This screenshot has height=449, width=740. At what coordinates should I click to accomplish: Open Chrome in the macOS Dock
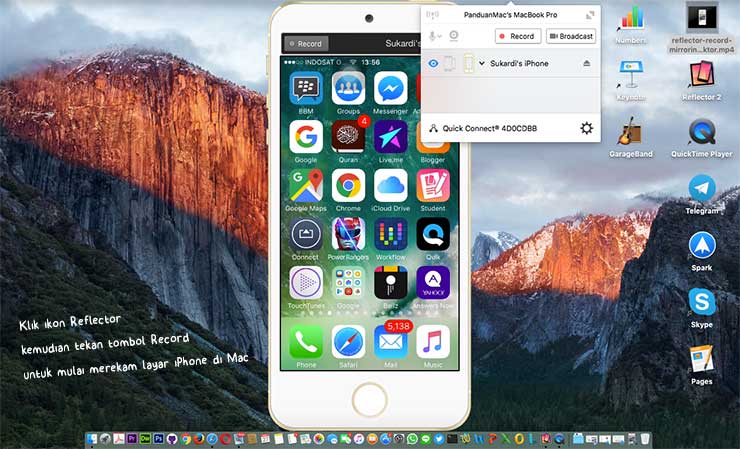point(185,439)
